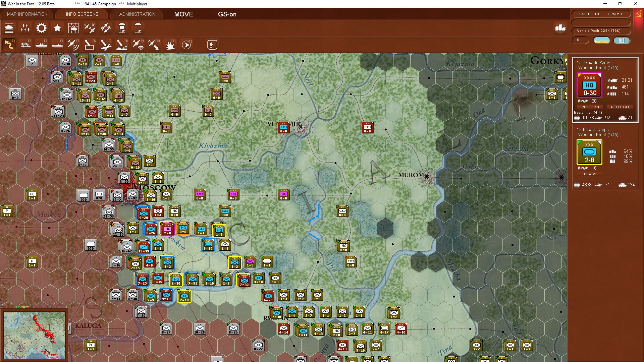Select the F11 build fortified zone explosion icon
This screenshot has width=644, height=362.
170,45
